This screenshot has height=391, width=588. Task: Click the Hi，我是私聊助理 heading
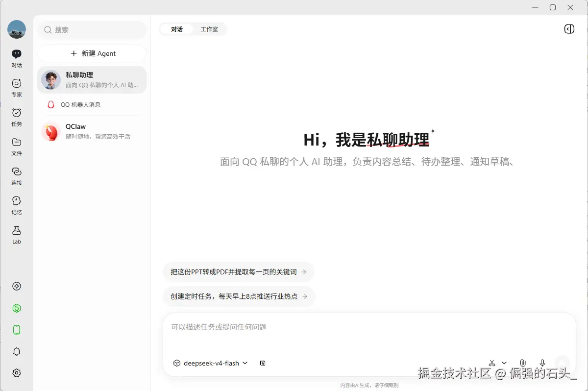(367, 140)
